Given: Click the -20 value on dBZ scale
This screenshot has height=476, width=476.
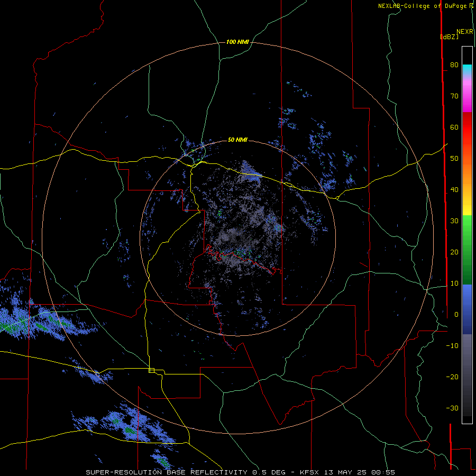Looking at the screenshot, I should (x=452, y=377).
